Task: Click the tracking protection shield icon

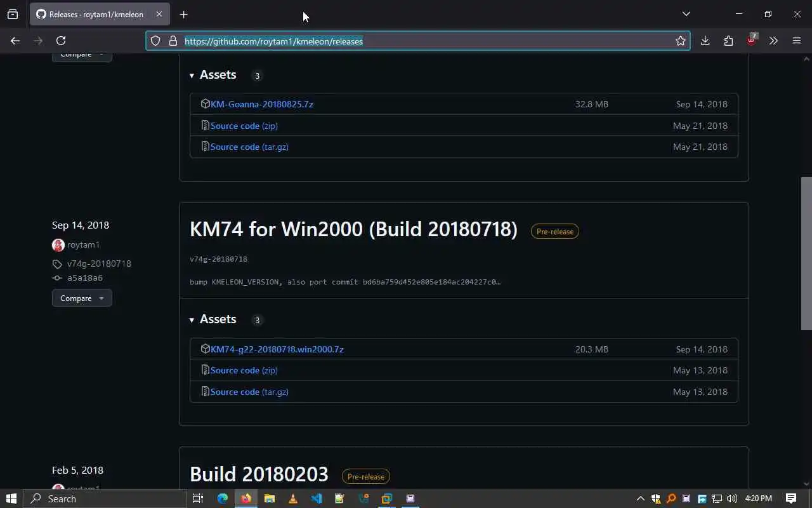Action: pyautogui.click(x=155, y=41)
